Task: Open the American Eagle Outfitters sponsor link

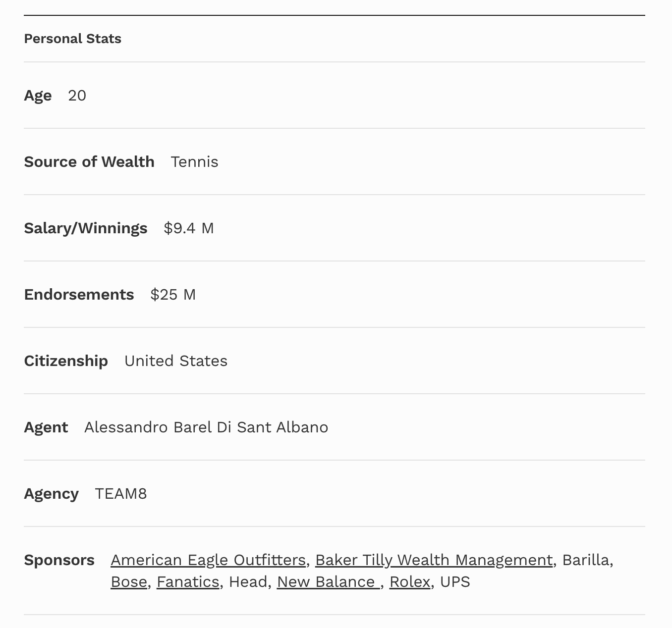Action: point(208,560)
